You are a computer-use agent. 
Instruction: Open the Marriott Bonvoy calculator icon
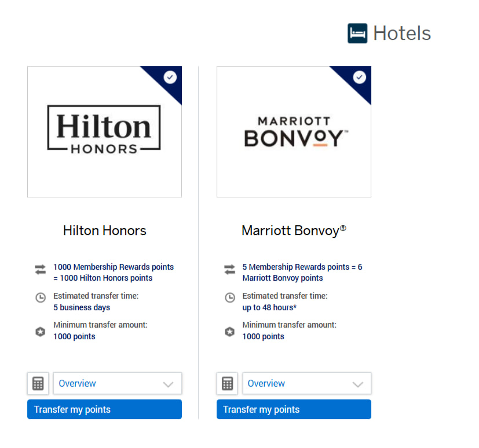point(228,383)
